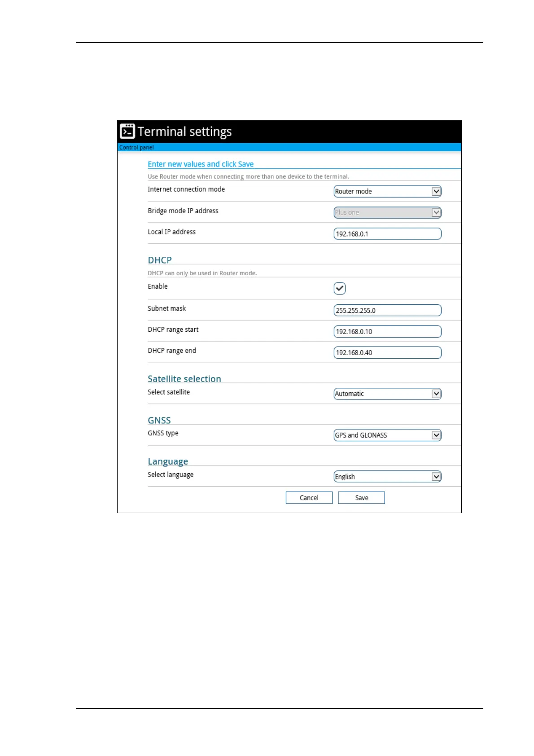Click the 'Terminal settings' title text
534x756 pixels.
click(184, 132)
